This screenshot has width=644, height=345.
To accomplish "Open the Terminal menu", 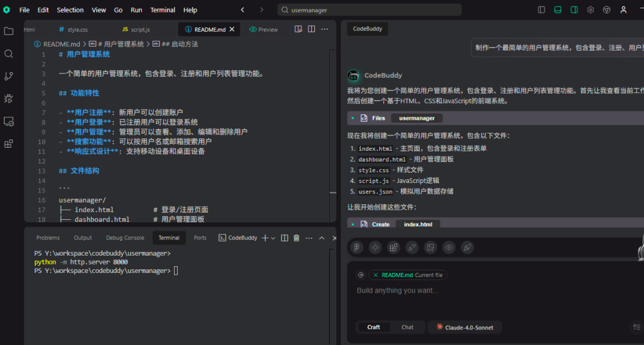I will (163, 10).
